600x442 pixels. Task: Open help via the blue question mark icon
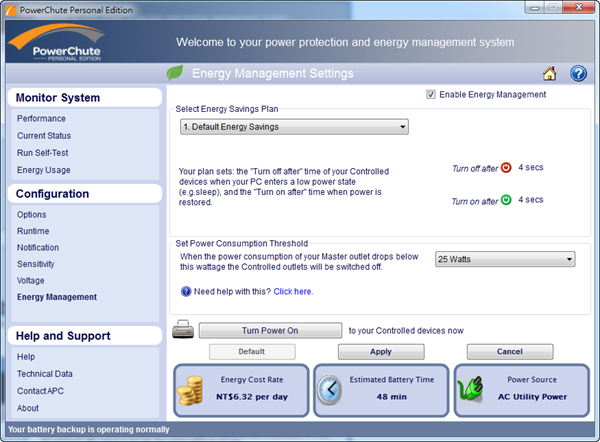tap(577, 73)
